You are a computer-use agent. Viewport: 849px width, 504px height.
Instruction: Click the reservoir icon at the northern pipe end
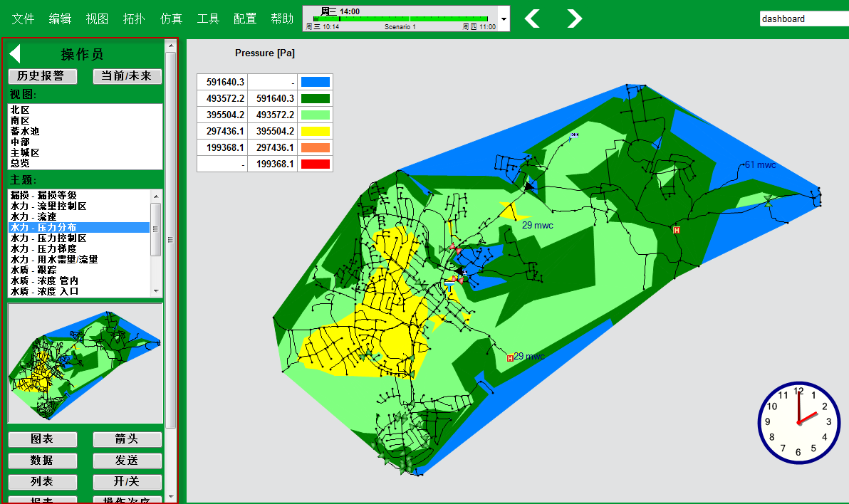tap(574, 135)
